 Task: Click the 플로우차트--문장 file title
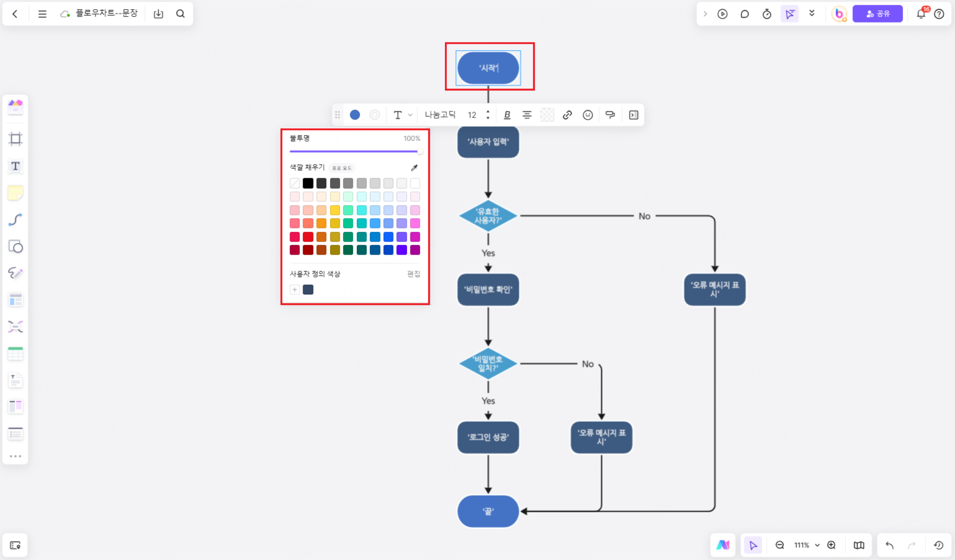click(107, 14)
